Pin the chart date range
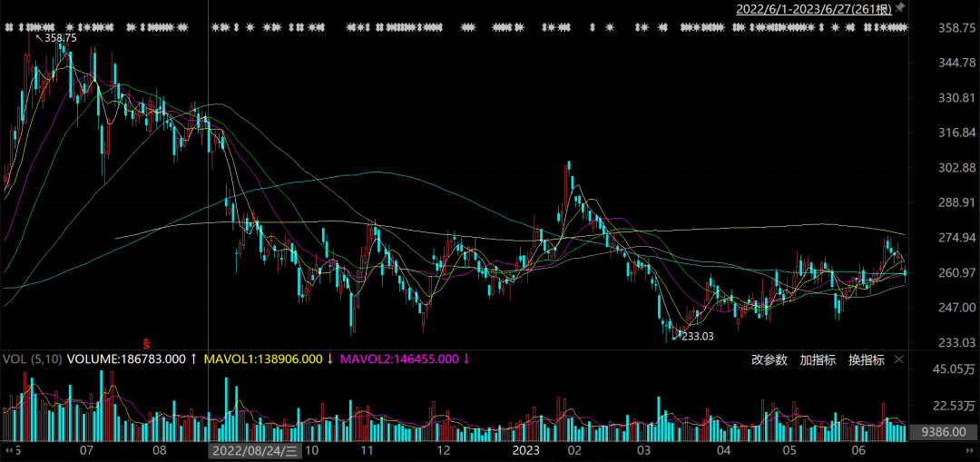The width and height of the screenshot is (980, 462). pos(900,7)
